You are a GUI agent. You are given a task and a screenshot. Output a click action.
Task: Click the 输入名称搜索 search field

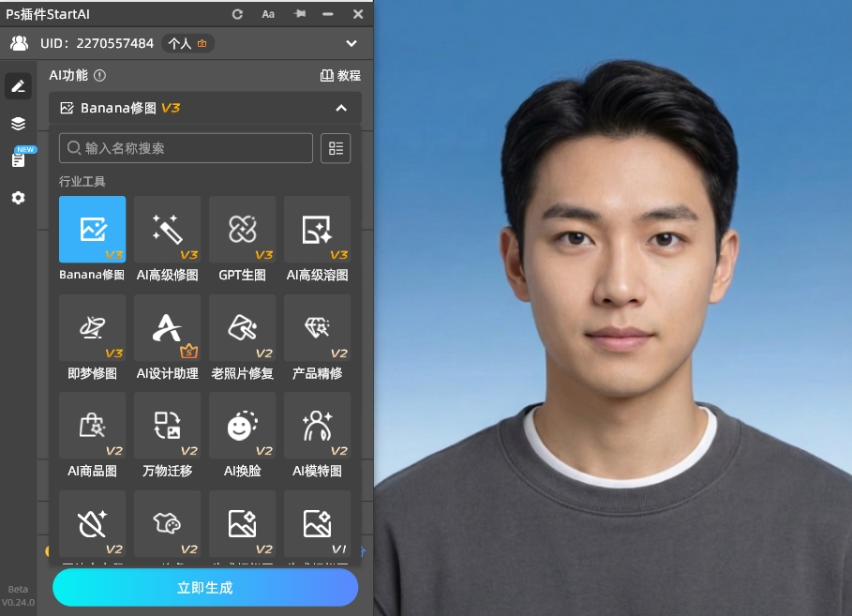(185, 147)
